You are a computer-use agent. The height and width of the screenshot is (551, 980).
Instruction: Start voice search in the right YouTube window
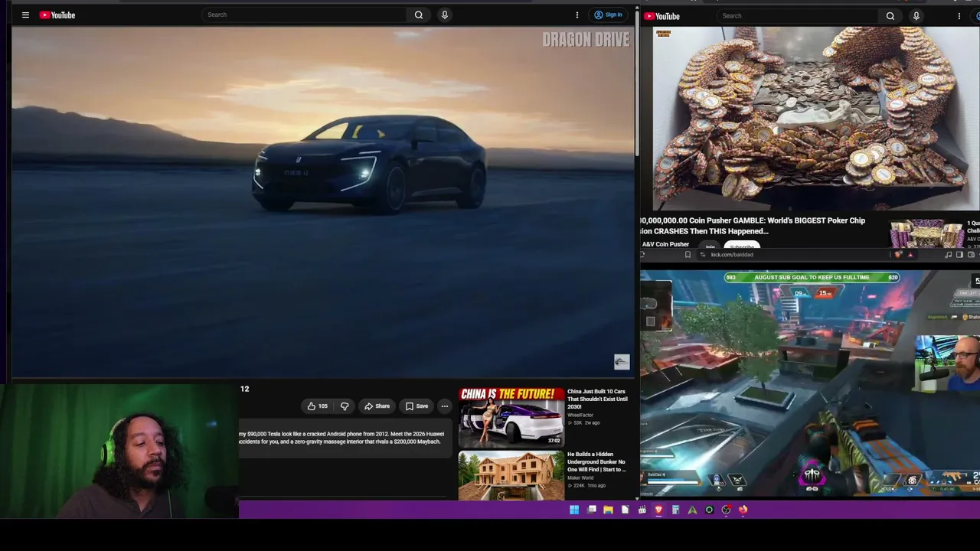pyautogui.click(x=916, y=16)
